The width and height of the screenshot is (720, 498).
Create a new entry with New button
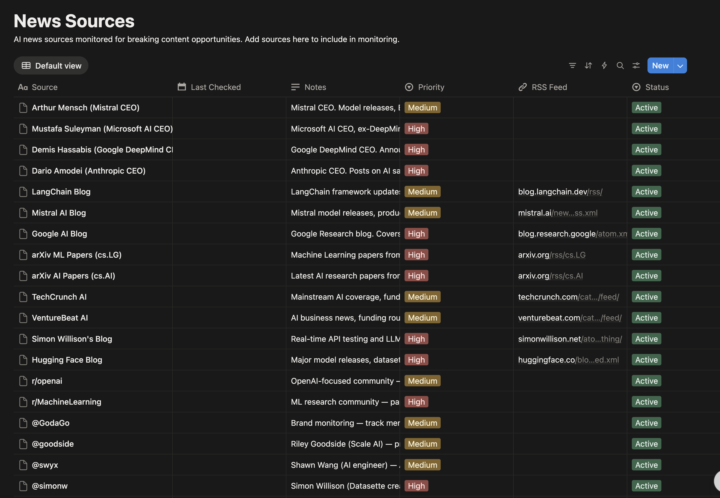(x=660, y=66)
